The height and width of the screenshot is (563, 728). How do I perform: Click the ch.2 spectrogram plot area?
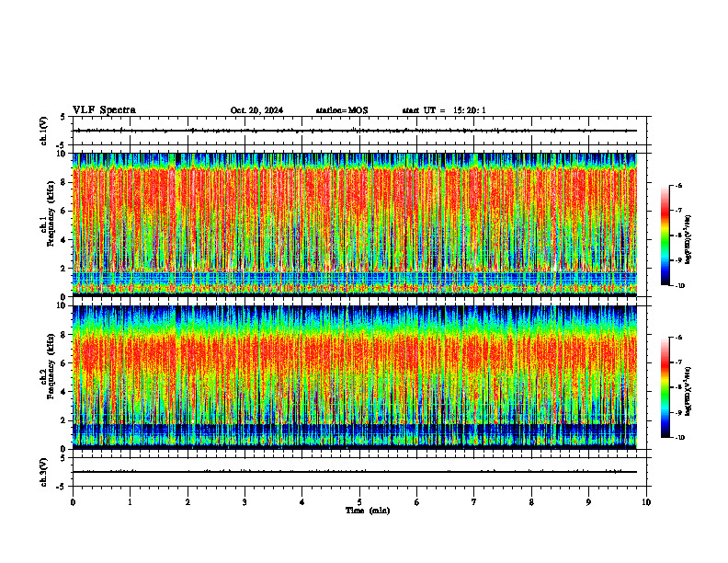[355, 377]
